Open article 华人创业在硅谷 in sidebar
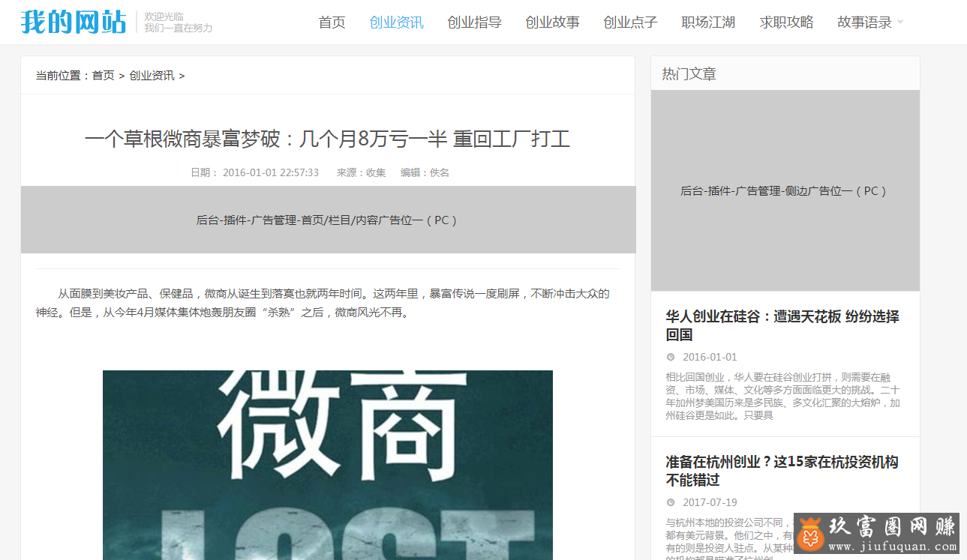This screenshot has height=560, width=967. pos(782,325)
